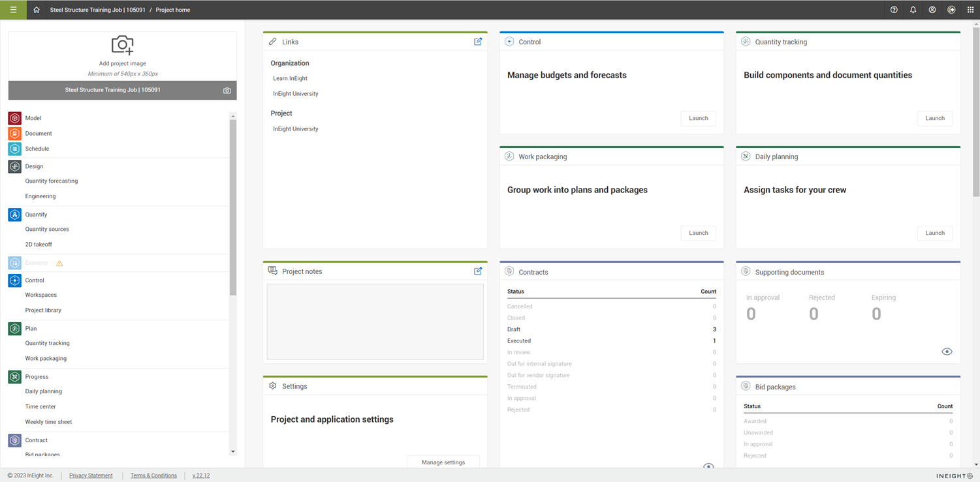Click the Awarded row in Bid packages
980x482 pixels.
tap(848, 421)
